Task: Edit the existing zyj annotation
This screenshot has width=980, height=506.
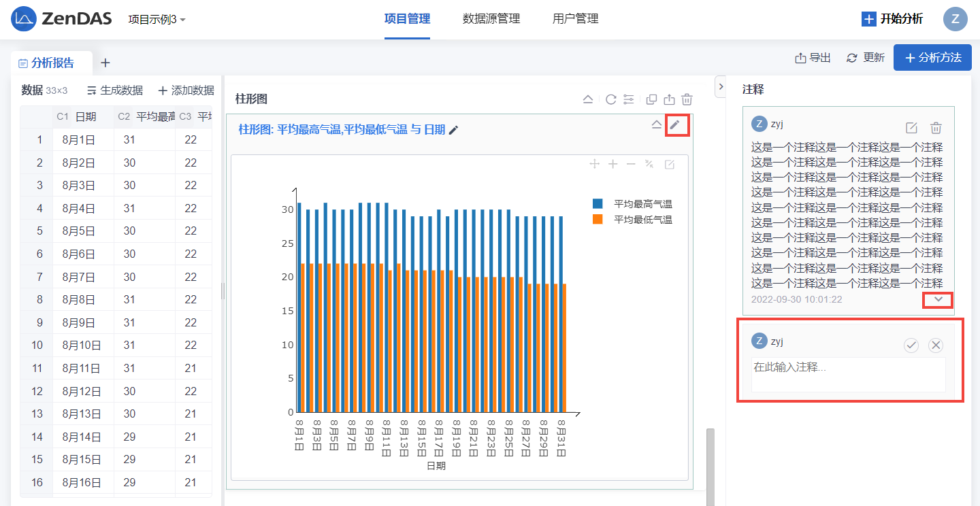Action: [911, 128]
